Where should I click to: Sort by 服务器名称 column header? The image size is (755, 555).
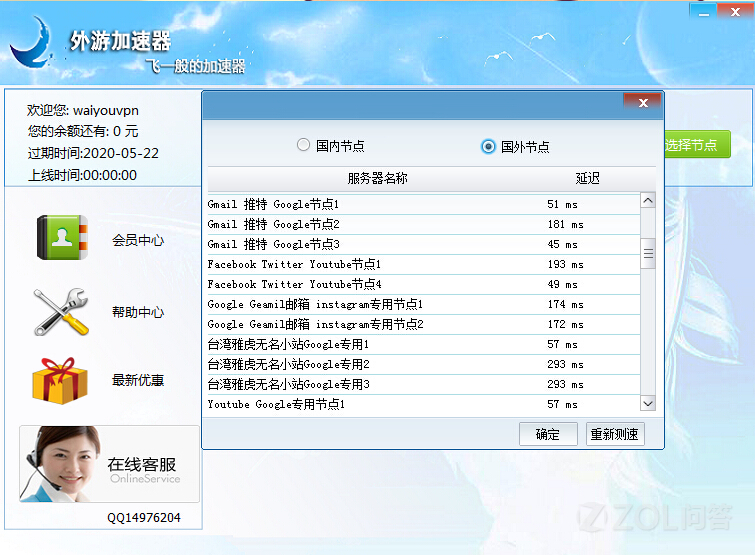[x=377, y=179]
